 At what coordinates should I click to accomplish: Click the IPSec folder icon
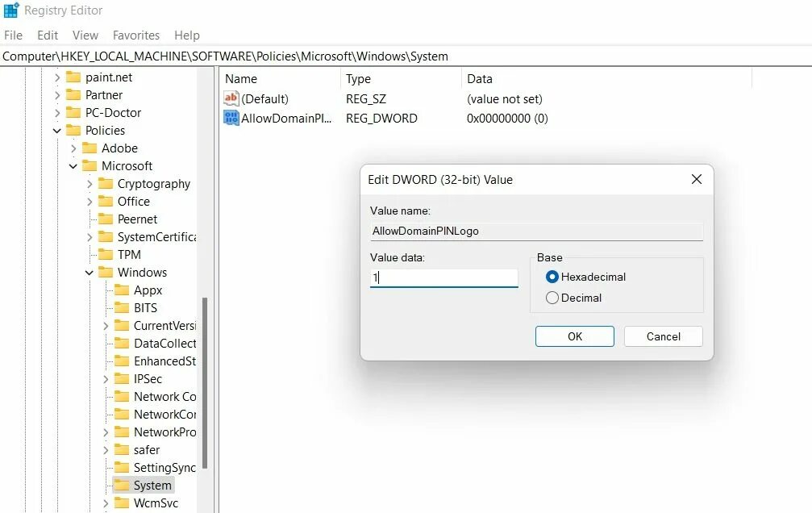click(x=122, y=379)
